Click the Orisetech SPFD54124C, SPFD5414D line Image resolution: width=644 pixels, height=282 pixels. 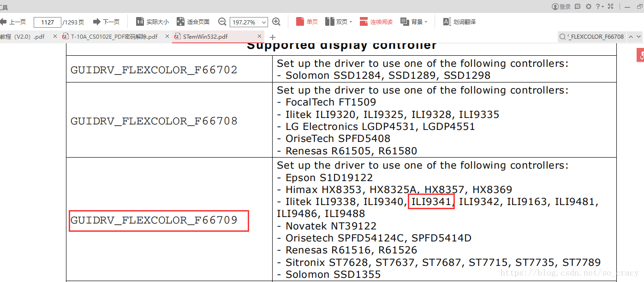pyautogui.click(x=374, y=238)
